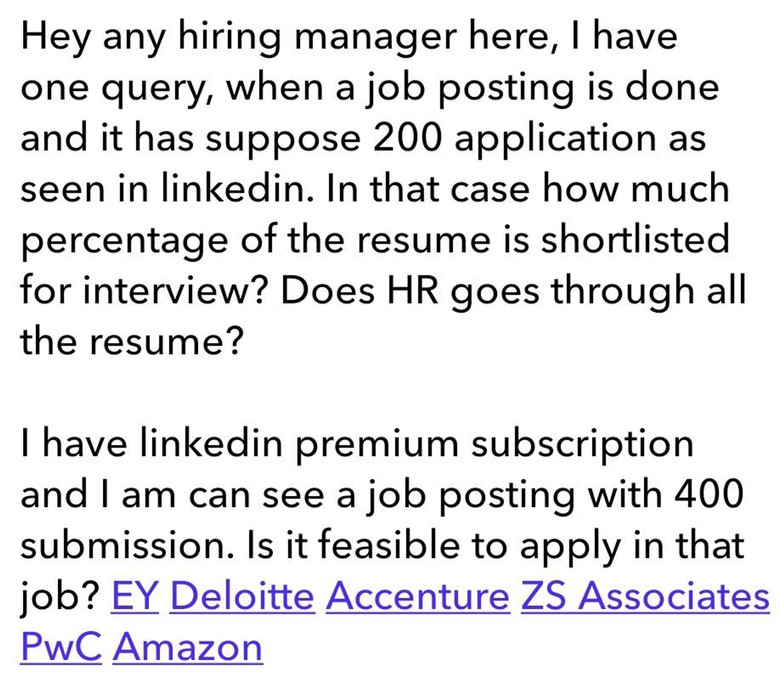Screen dimensions: 784x682
Task: Follow the Accenture link
Action: 418,596
